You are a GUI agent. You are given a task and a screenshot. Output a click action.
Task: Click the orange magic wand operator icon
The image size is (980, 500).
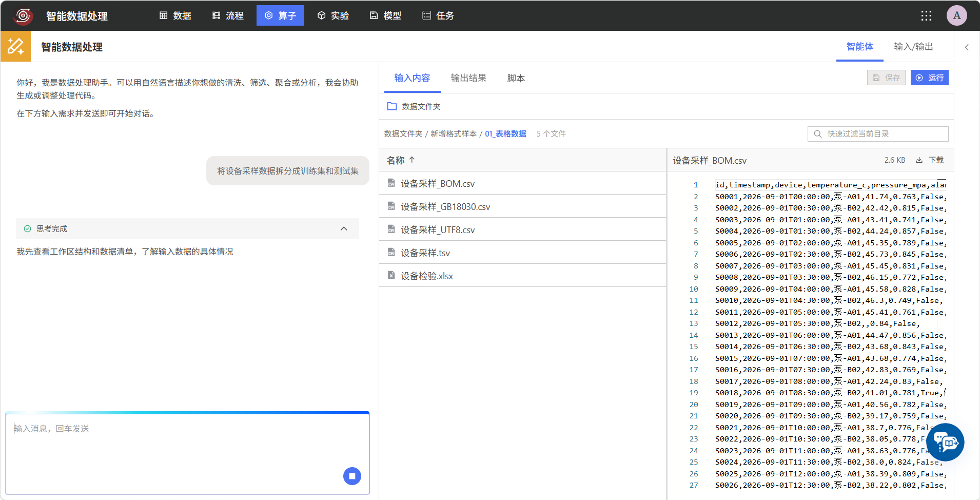15,46
